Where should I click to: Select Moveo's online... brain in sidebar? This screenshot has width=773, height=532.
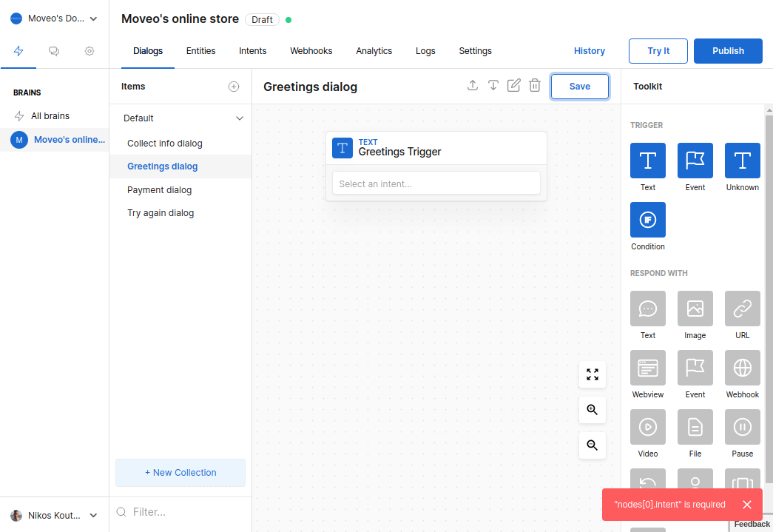tap(54, 140)
